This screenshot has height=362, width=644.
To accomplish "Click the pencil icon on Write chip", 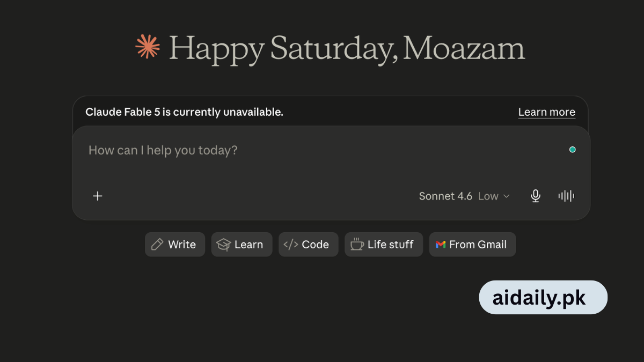I will (x=157, y=245).
